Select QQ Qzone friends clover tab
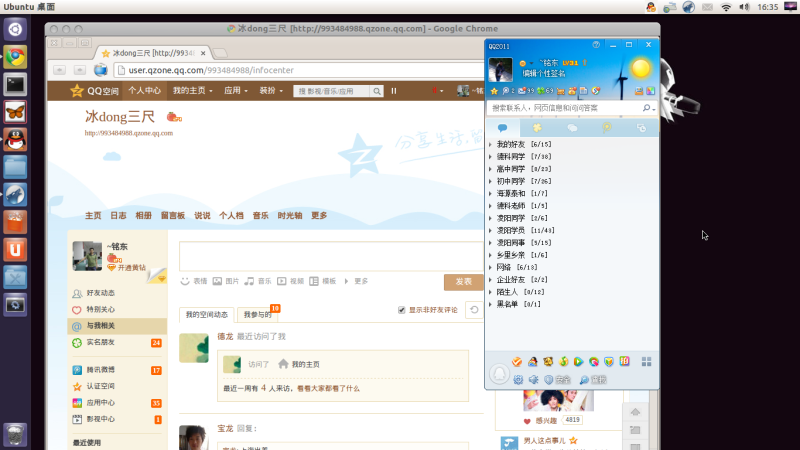This screenshot has height=450, width=800. (537, 128)
